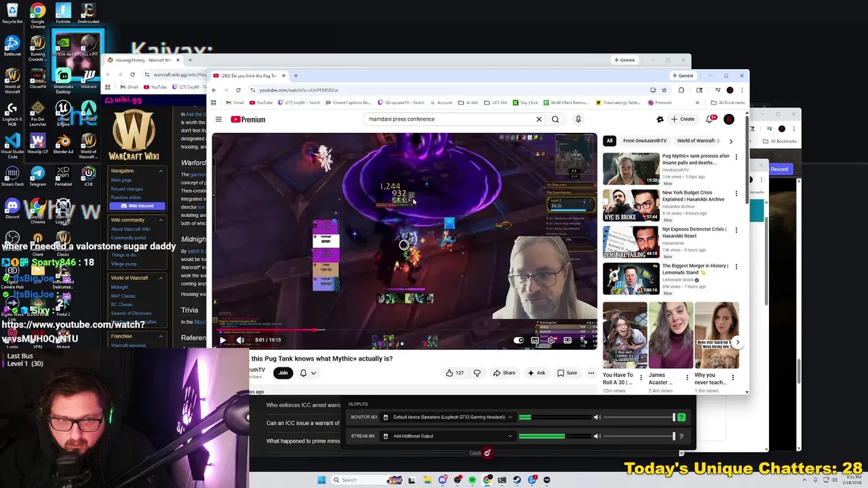Collapse the Wiki community section
Viewport: 868px width, 488px height.
click(x=161, y=220)
